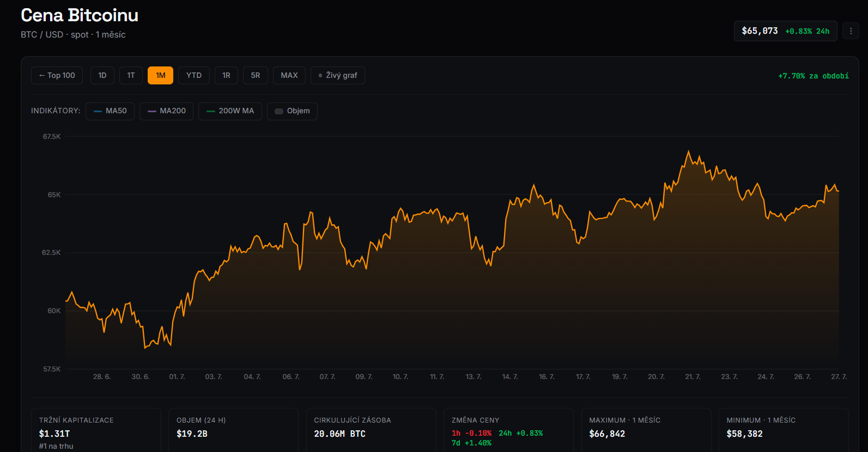Click the Cena Bitcoinu heading
Screen dimensions: 868x452
pos(80,15)
